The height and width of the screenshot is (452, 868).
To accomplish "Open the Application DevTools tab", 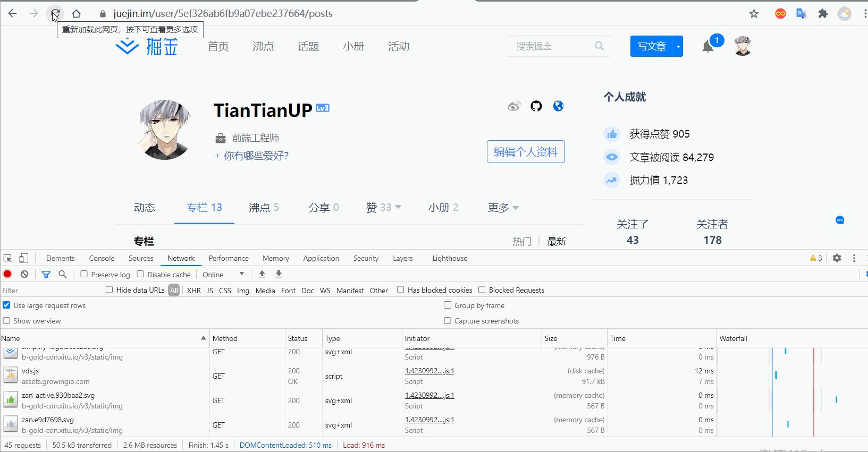I will (321, 258).
